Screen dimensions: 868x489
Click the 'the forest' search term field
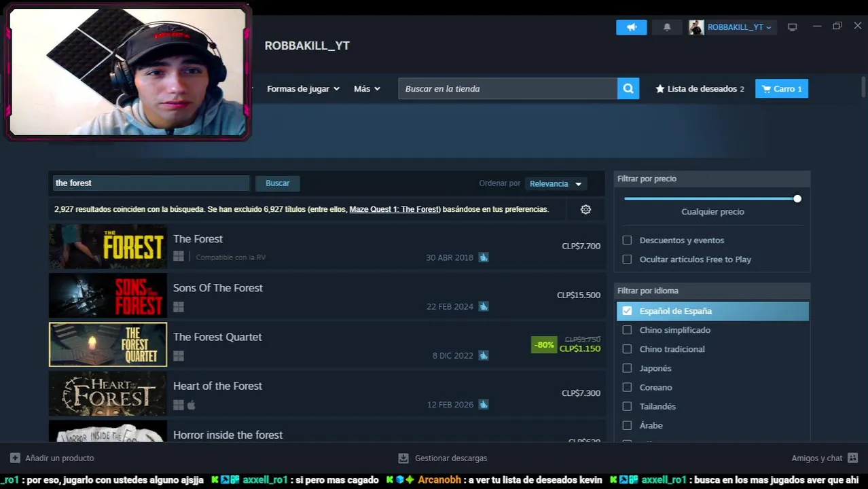151,183
